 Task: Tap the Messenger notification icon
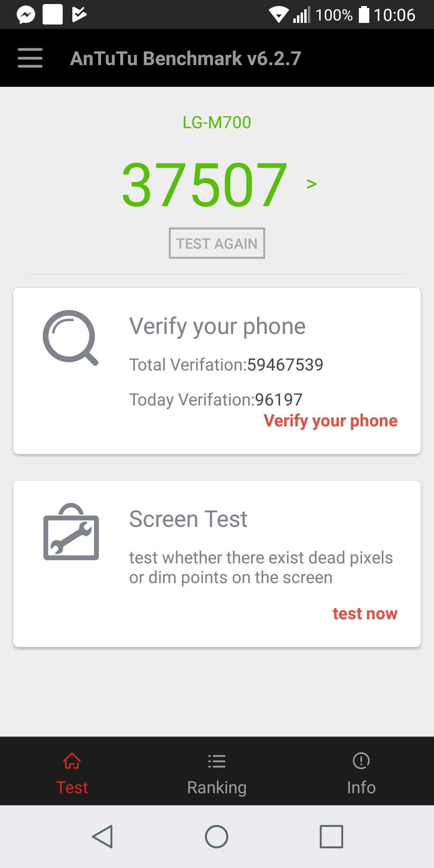click(26, 15)
